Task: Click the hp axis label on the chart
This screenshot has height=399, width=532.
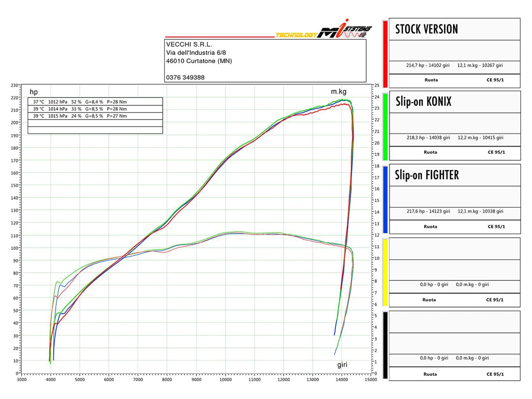Action: 34,92
